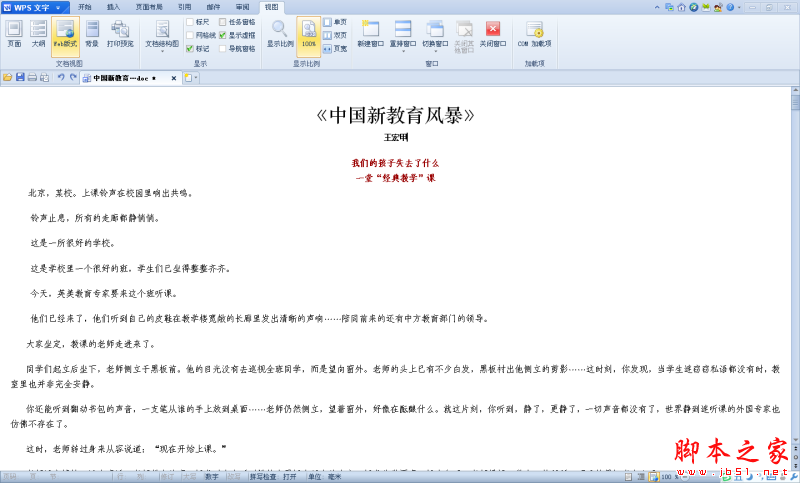
Task: Click the red heading 我们的孩子失去了什么
Action: coord(395,163)
